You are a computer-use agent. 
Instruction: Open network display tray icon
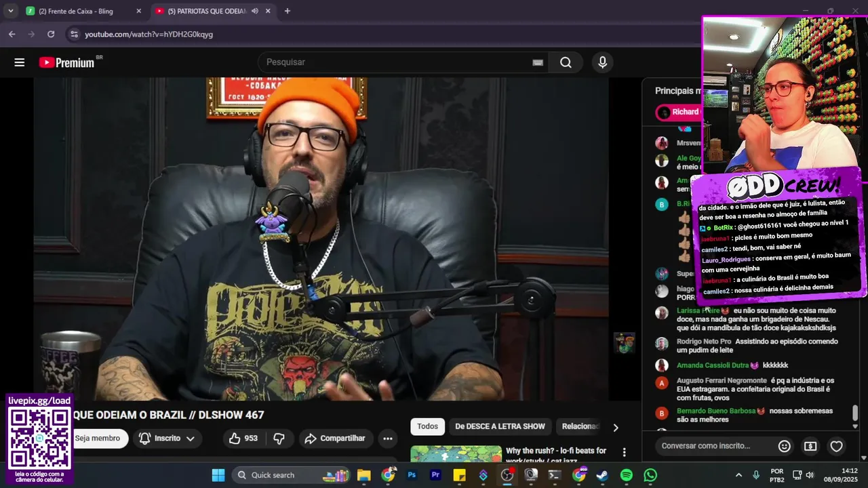pyautogui.click(x=797, y=475)
